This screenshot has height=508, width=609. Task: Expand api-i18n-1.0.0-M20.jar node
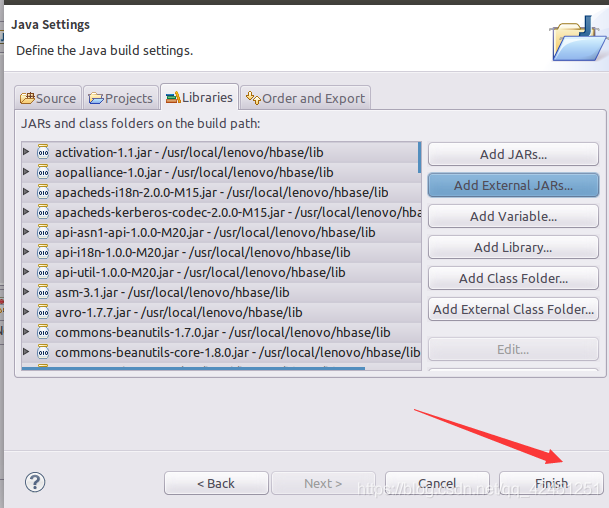26,251
